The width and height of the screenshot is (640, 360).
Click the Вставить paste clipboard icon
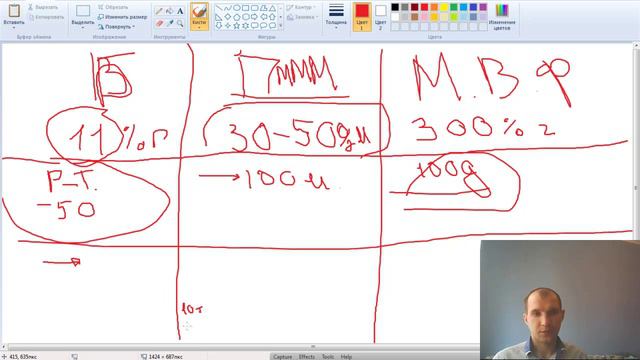click(14, 11)
